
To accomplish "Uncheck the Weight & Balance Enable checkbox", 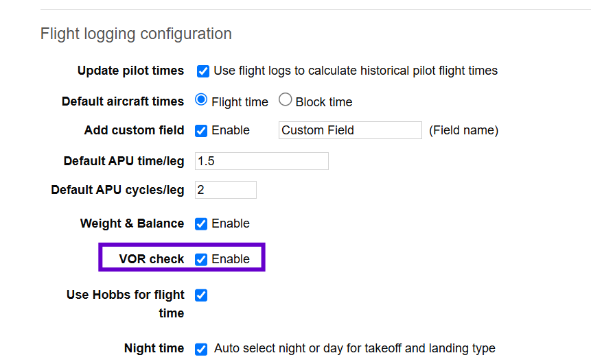I will [201, 223].
